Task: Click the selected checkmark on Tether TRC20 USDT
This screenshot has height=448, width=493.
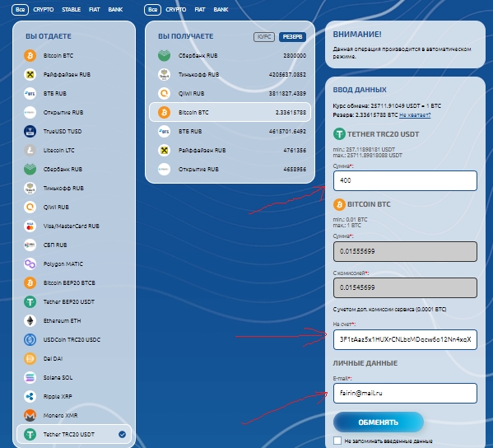Action: click(x=123, y=434)
